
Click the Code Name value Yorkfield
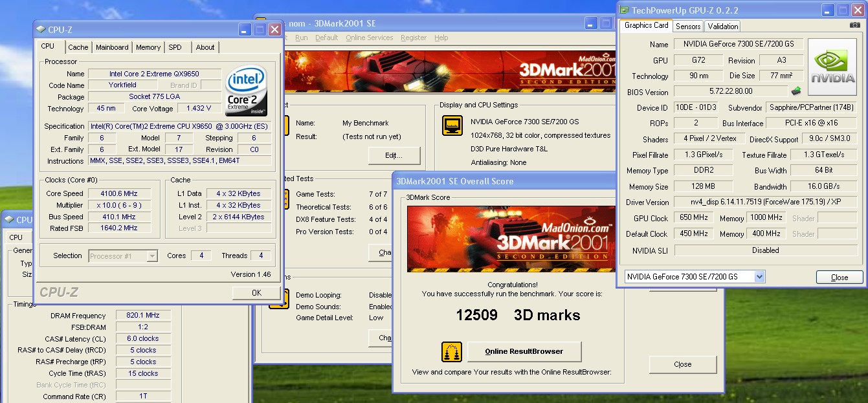(x=122, y=85)
